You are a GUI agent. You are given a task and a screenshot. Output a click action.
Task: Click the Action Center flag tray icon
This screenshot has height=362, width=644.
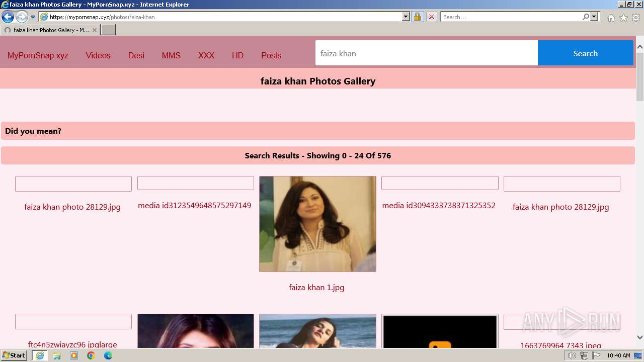pyautogui.click(x=596, y=355)
